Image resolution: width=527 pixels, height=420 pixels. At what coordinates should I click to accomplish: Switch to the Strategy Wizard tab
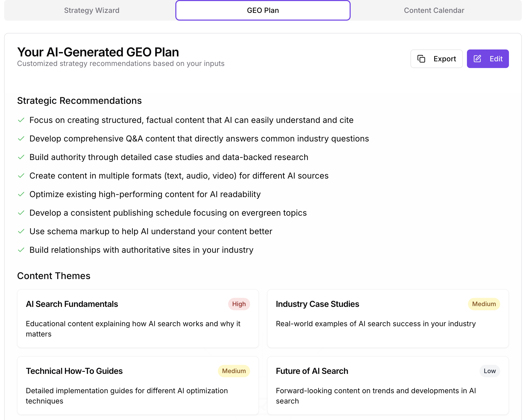click(x=92, y=10)
